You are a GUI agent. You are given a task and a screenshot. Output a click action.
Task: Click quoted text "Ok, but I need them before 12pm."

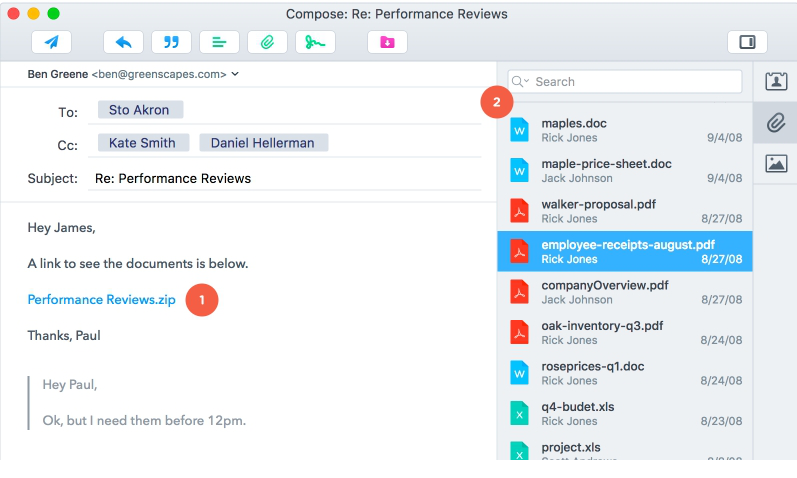pyautogui.click(x=144, y=421)
